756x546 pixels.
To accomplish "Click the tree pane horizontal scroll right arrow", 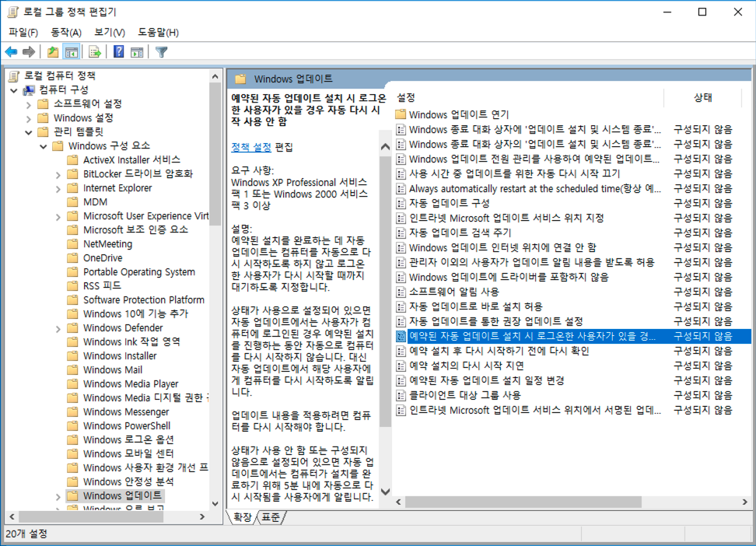I will pos(202,516).
